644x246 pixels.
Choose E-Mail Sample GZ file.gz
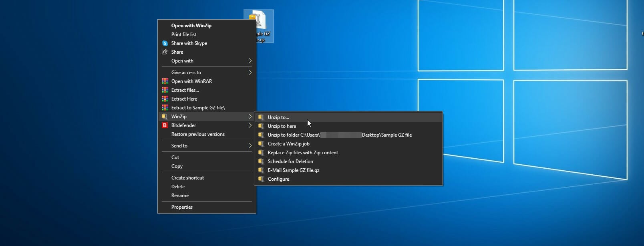pos(348,170)
